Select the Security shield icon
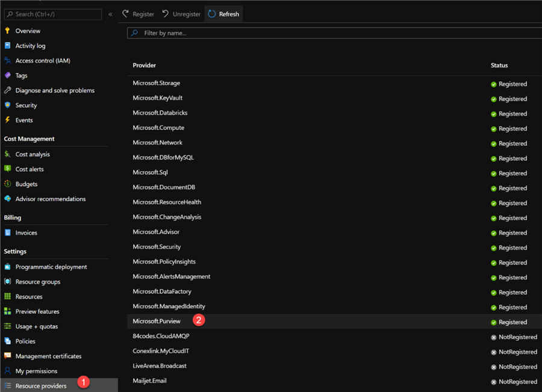 pos(8,105)
